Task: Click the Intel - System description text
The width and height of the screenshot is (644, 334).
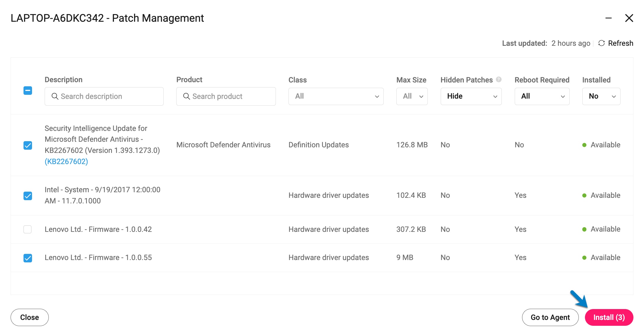Action: click(103, 195)
